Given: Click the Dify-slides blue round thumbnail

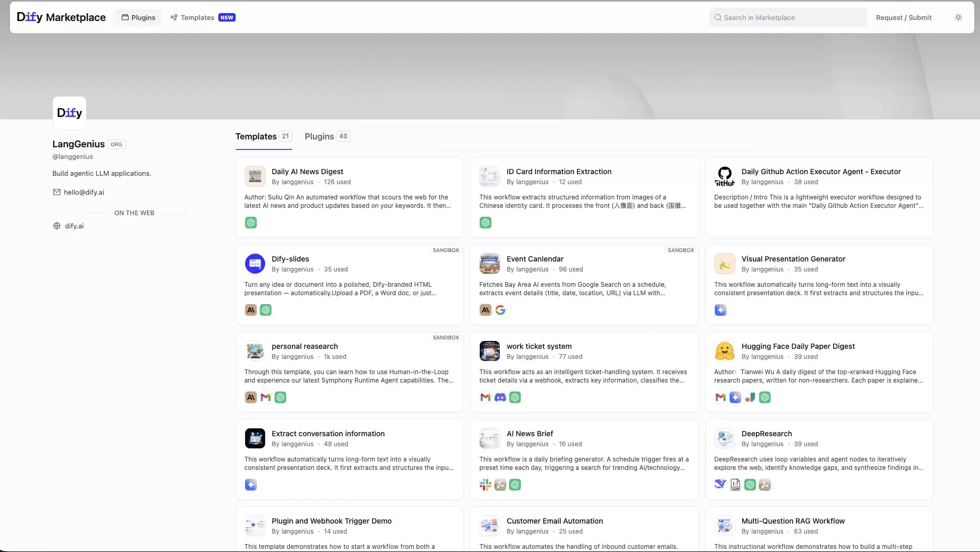Looking at the screenshot, I should pos(255,264).
